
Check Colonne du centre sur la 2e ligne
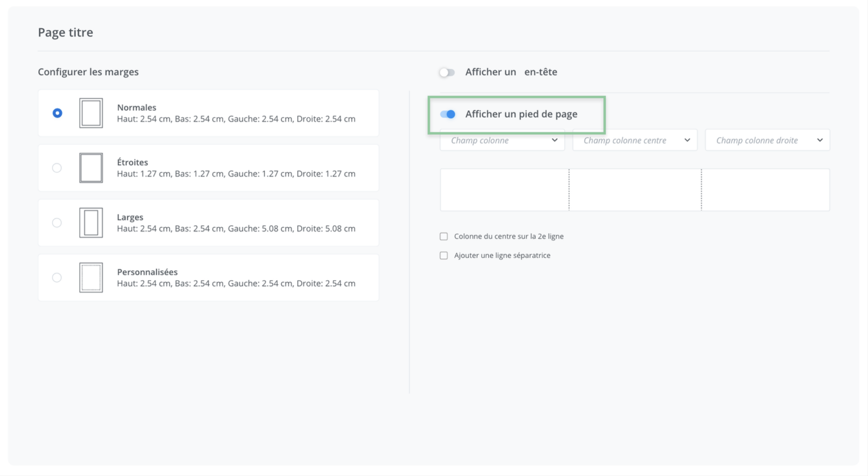pyautogui.click(x=444, y=236)
